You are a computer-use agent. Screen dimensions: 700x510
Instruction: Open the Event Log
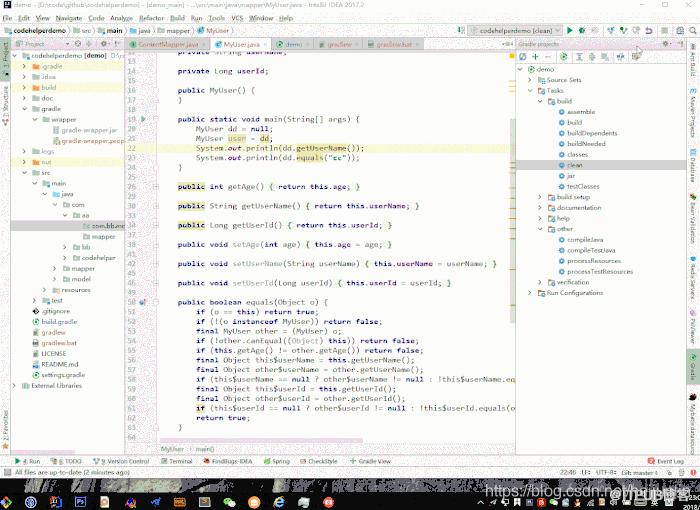point(666,461)
